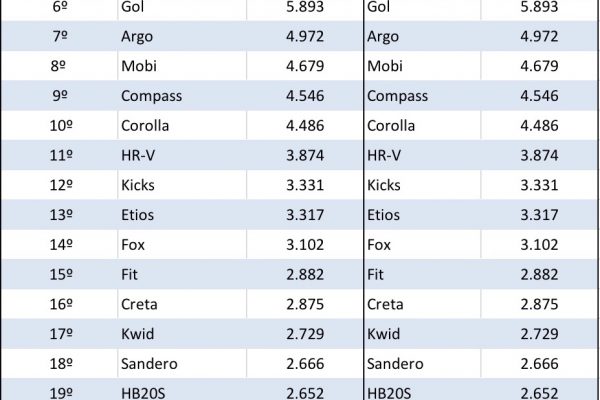The image size is (600, 400).
Task: Click the 8º ranking cell
Action: [59, 67]
